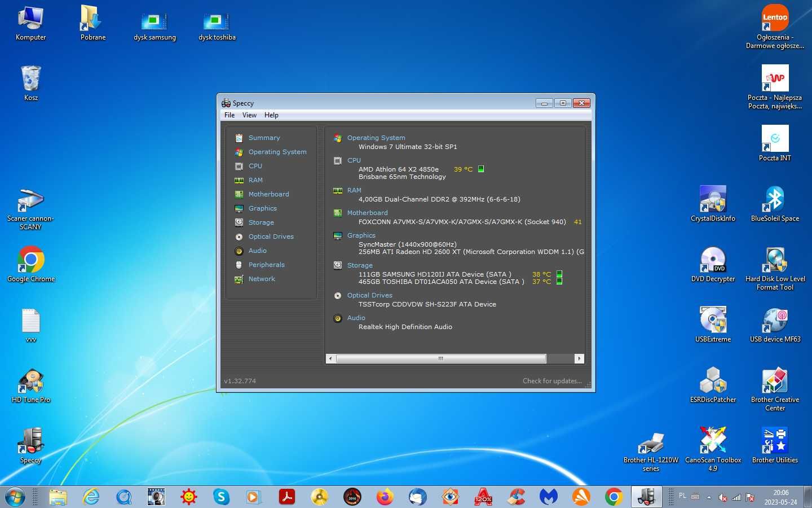812x508 pixels.
Task: Click the horizontal scrollbar thumb in Speccy
Action: tap(441, 358)
